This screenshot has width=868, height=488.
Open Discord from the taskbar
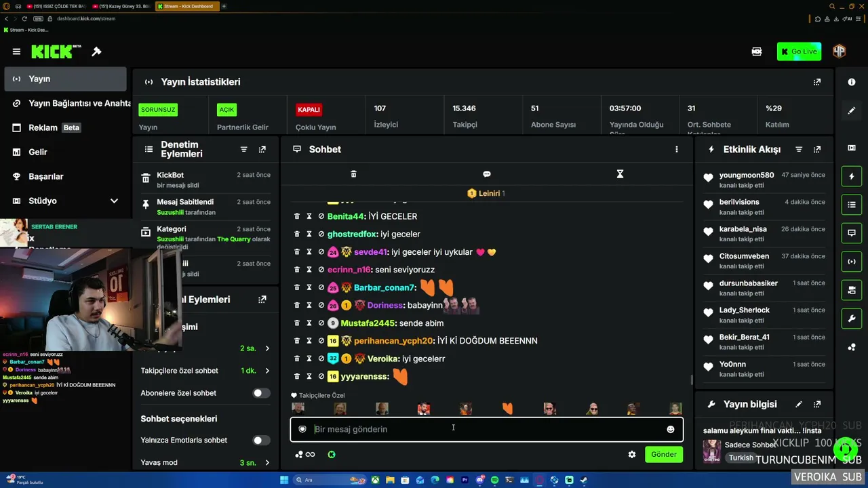click(x=479, y=480)
